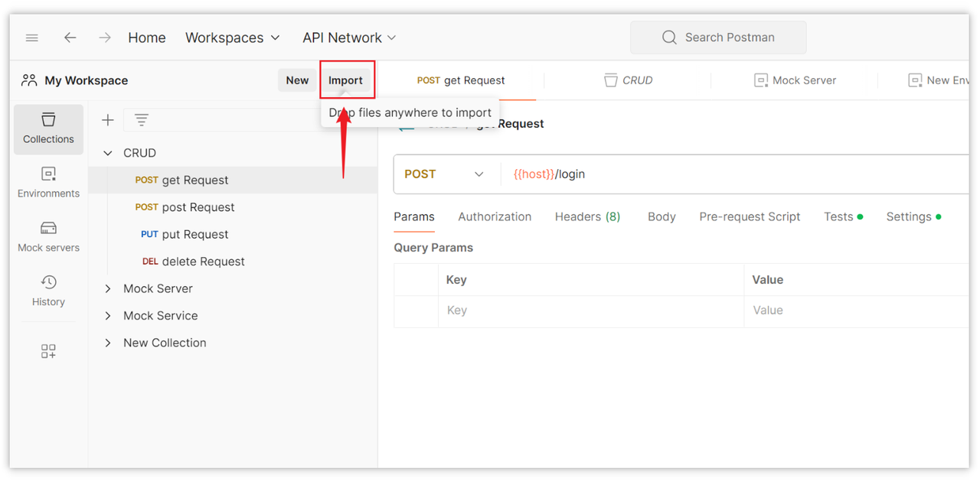Click the filter collections icon

click(142, 120)
